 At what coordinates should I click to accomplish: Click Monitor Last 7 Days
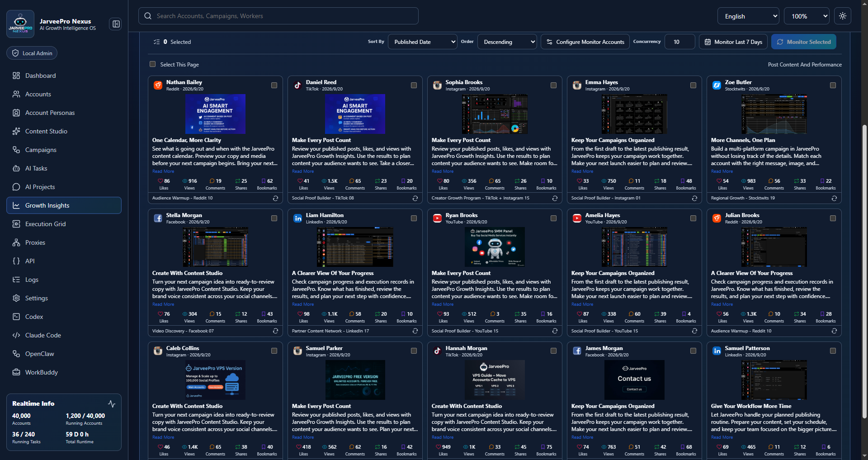(x=733, y=42)
